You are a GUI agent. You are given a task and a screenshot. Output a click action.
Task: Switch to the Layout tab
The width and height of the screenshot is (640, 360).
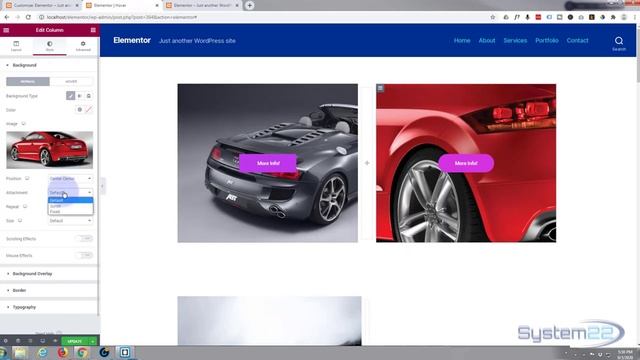pyautogui.click(x=16, y=46)
